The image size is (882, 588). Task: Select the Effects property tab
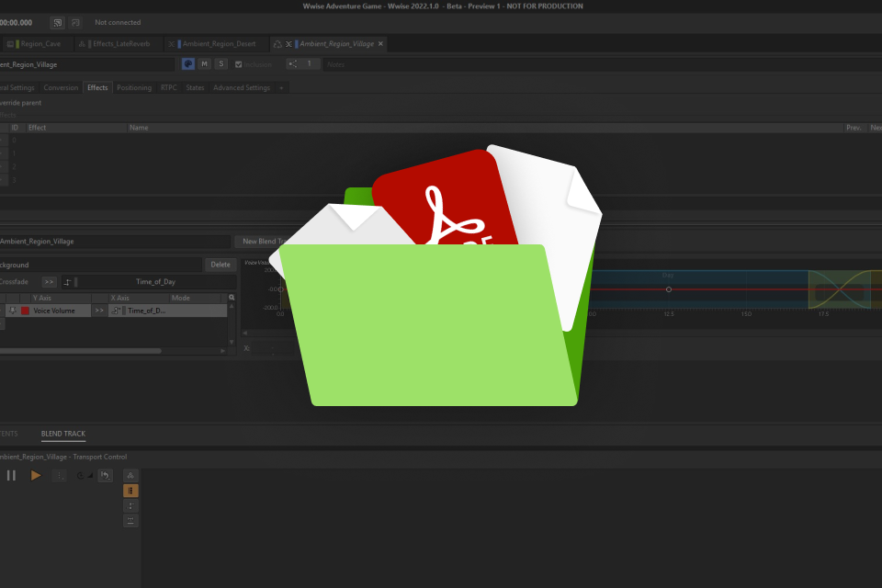click(x=97, y=88)
